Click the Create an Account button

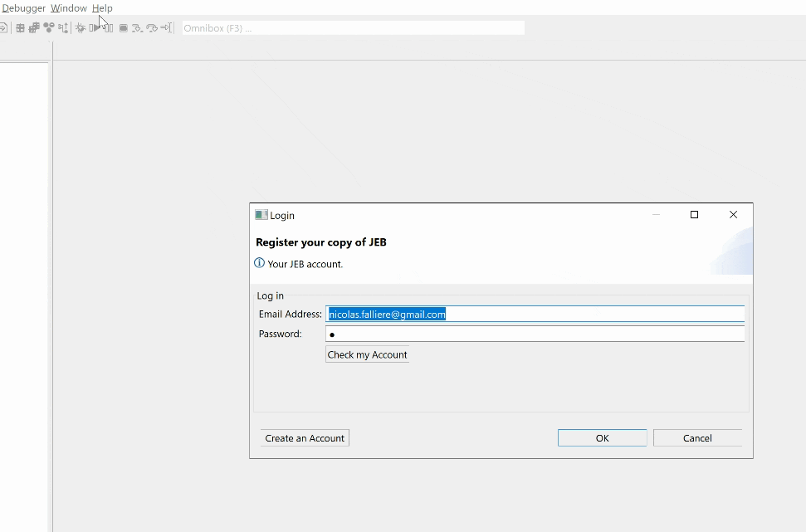(x=305, y=438)
